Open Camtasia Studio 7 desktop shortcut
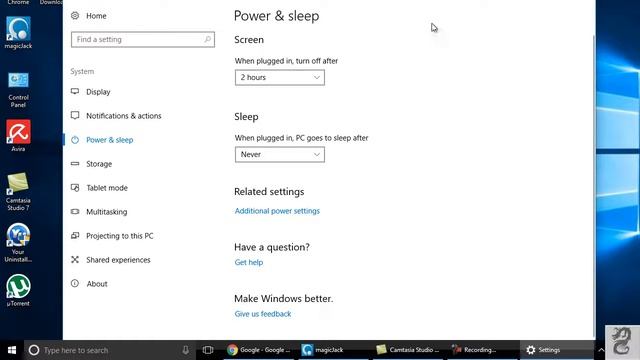This screenshot has height=360, width=640. click(18, 191)
